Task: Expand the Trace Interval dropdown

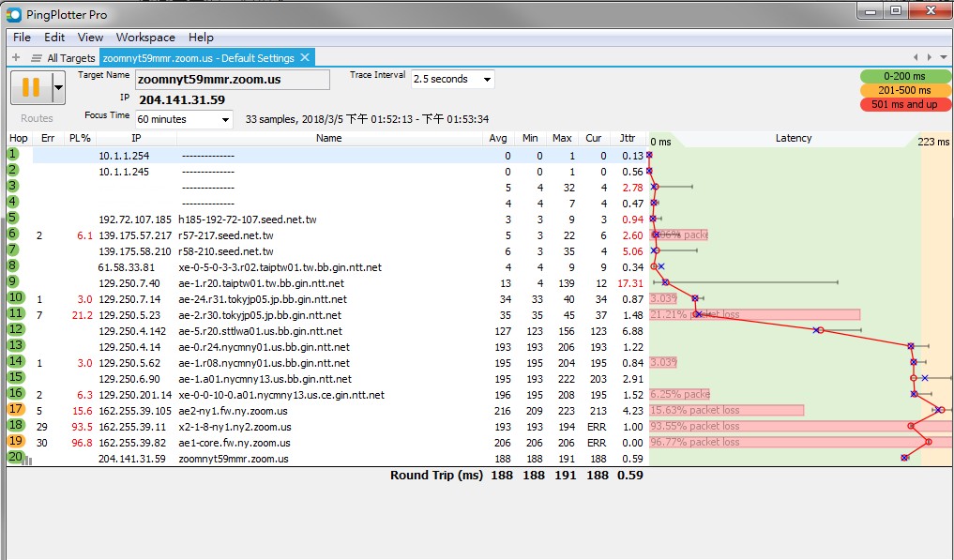Action: 487,80
